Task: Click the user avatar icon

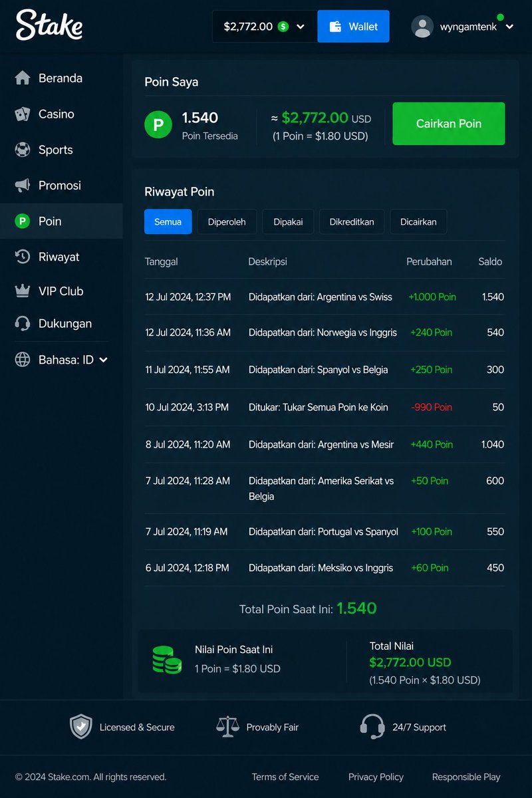Action: (422, 27)
